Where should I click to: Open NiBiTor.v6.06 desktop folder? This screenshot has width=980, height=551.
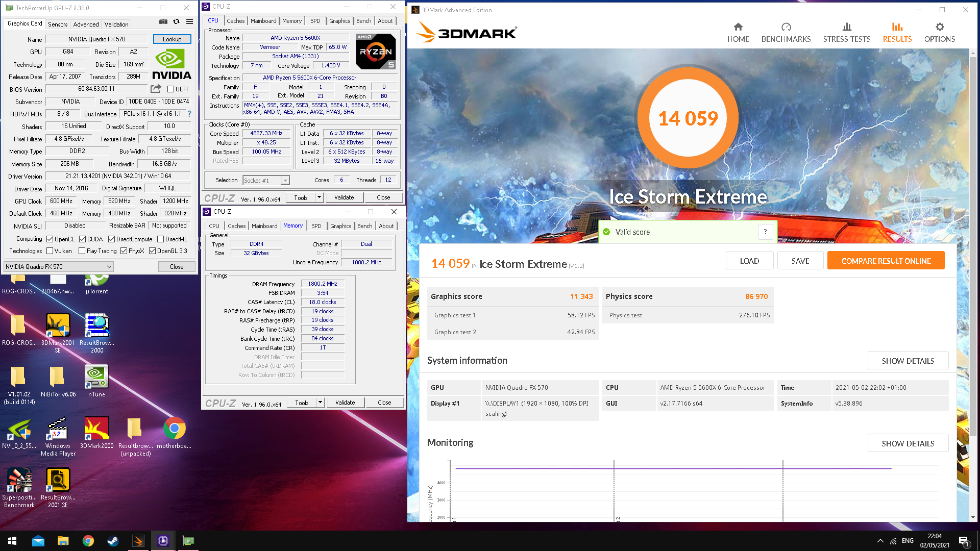(x=58, y=382)
